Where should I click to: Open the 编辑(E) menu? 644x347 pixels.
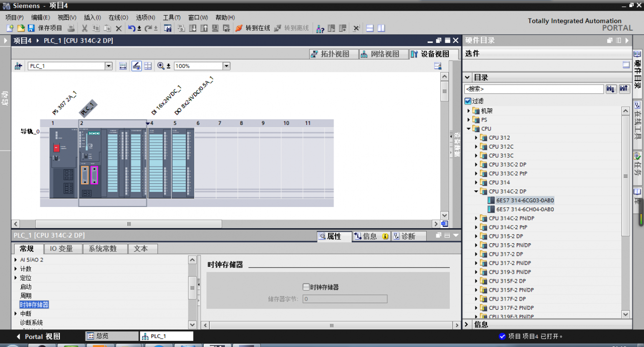click(x=41, y=17)
